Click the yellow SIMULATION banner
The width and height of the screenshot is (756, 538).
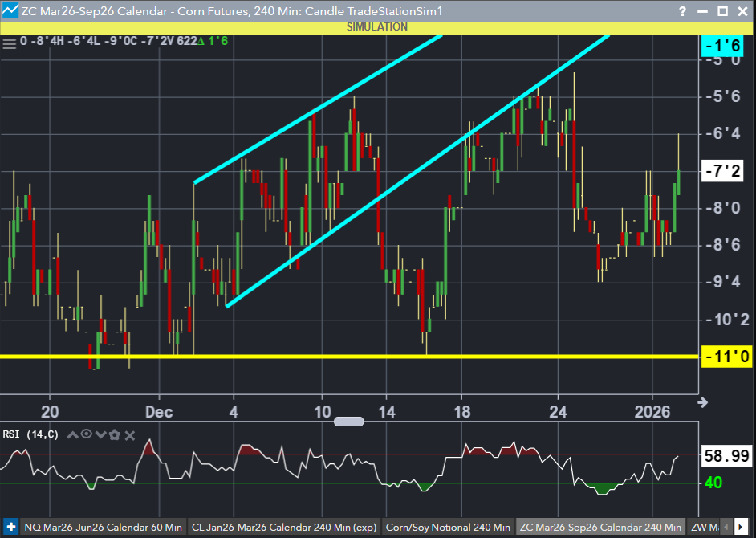click(x=377, y=26)
